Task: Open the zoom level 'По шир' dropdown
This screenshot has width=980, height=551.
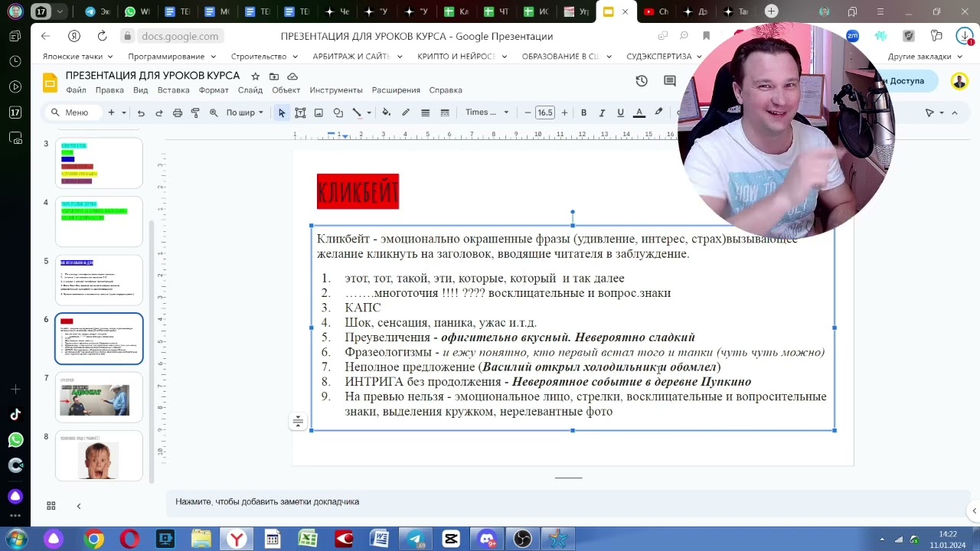Action: point(244,112)
